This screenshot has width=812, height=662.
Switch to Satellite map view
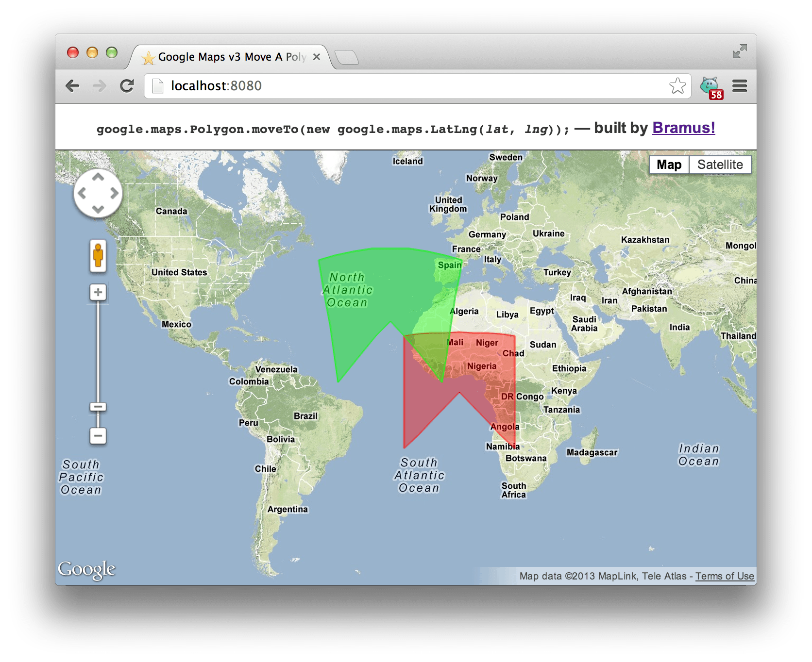pyautogui.click(x=720, y=165)
